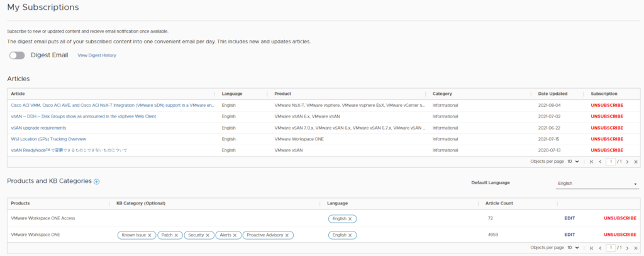The width and height of the screenshot is (644, 256).
Task: Open Products objects per page dropdown
Action: [573, 248]
